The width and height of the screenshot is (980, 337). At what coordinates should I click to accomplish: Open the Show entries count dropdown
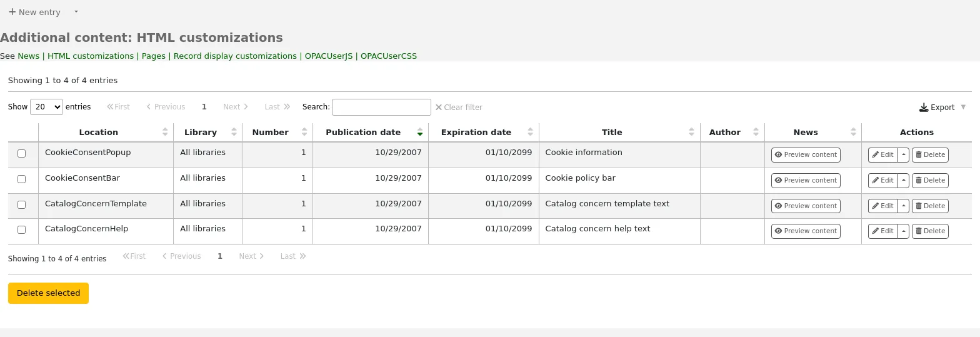pyautogui.click(x=46, y=107)
